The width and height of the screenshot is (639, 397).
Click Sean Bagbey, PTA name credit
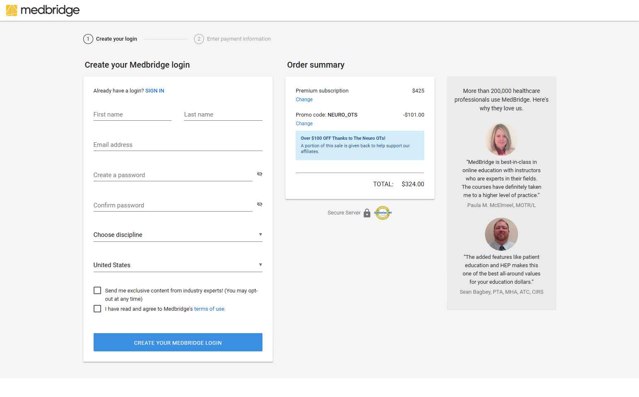coord(501,292)
